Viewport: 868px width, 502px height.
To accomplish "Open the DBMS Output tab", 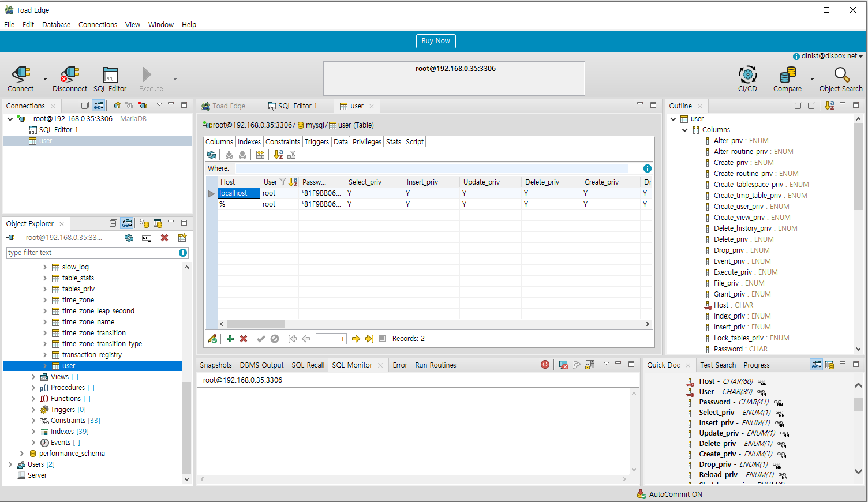I will coord(261,365).
